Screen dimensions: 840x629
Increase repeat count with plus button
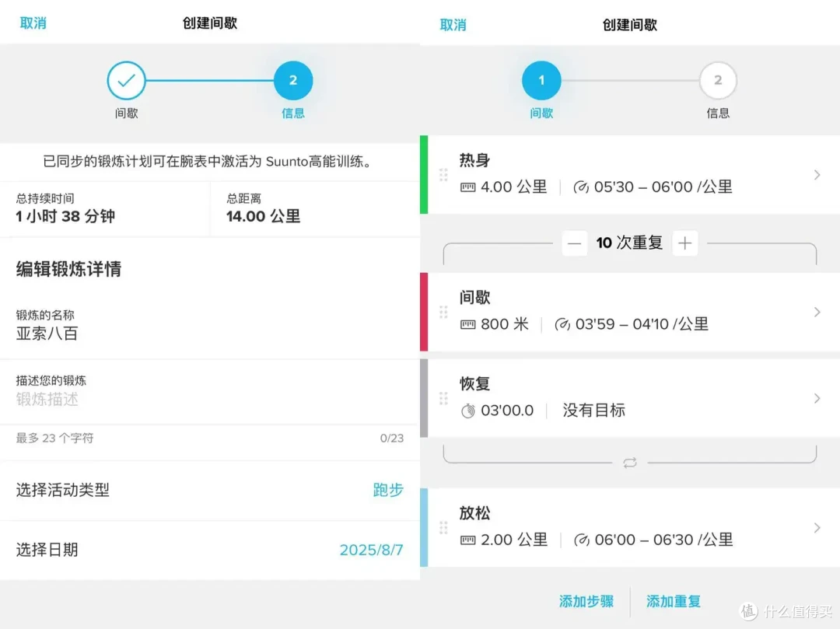click(x=684, y=243)
